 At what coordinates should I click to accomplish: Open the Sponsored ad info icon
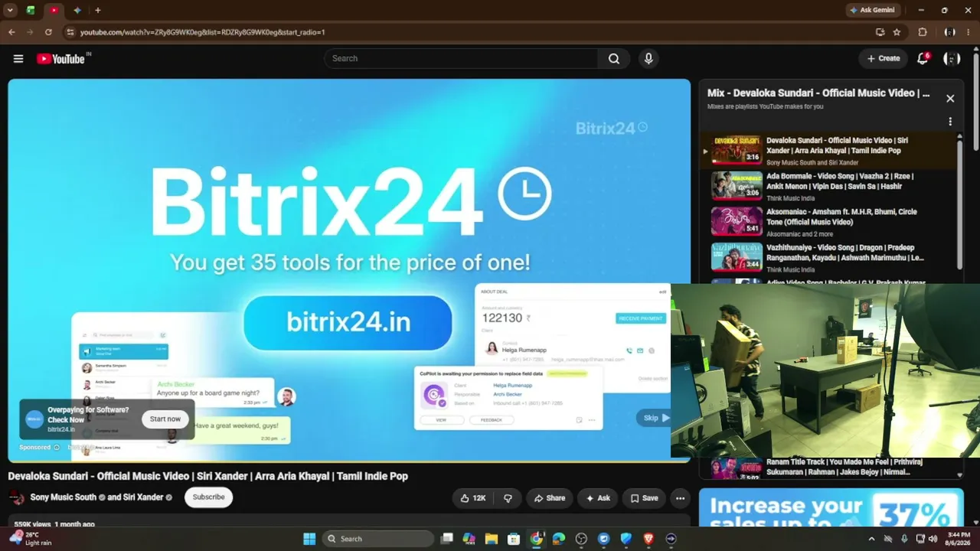[57, 448]
